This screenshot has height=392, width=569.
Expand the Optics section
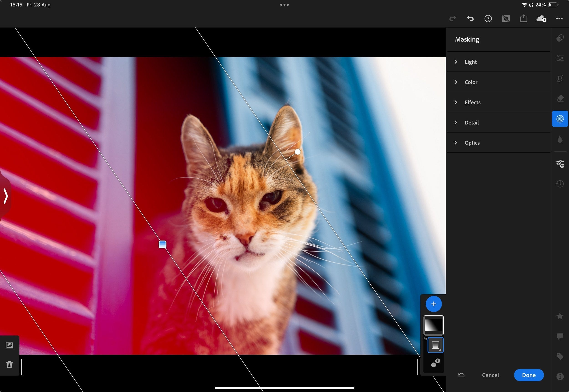472,143
